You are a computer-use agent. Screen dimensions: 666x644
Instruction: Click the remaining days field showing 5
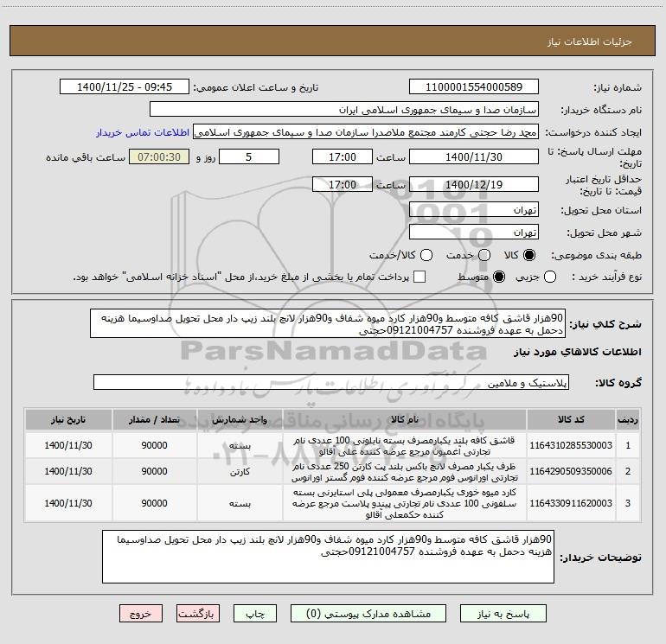pos(249,156)
